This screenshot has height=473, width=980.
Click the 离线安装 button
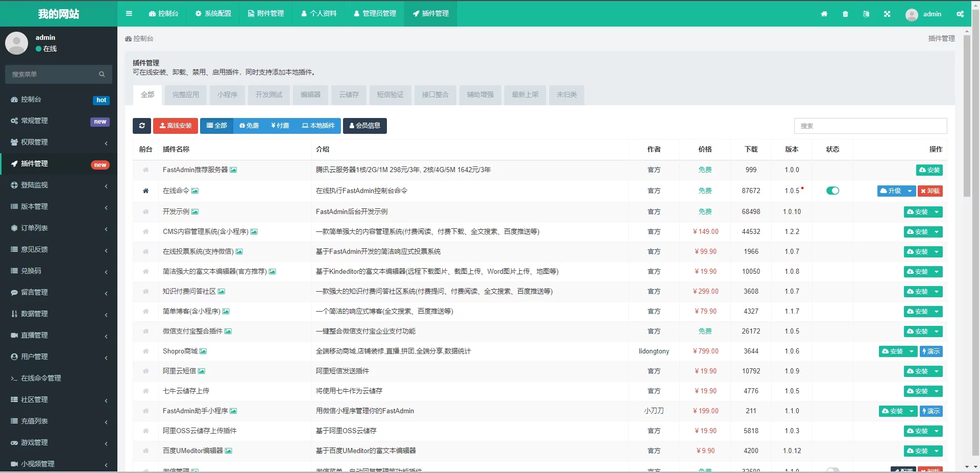coord(176,126)
